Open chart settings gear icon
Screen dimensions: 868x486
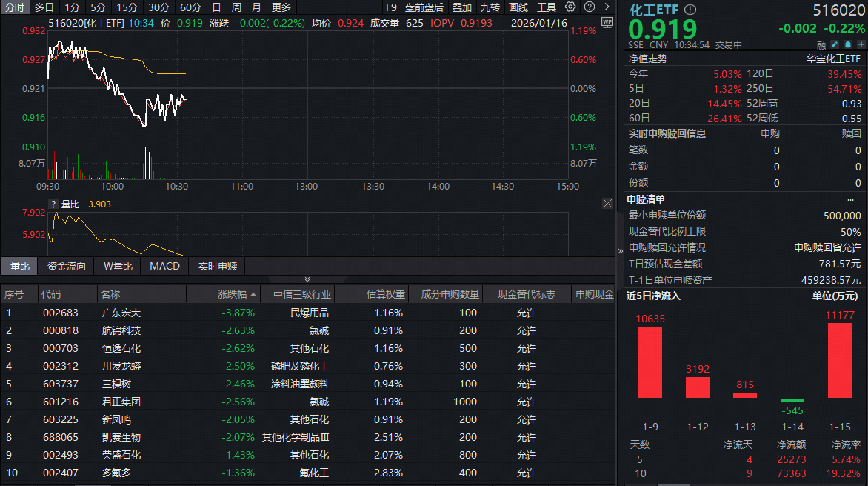tap(570, 7)
